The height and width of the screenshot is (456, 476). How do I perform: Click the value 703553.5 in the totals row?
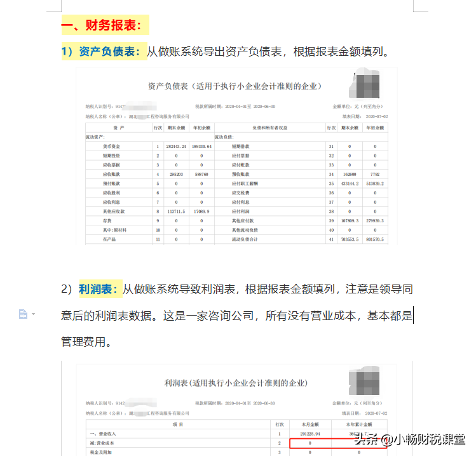[350, 239]
